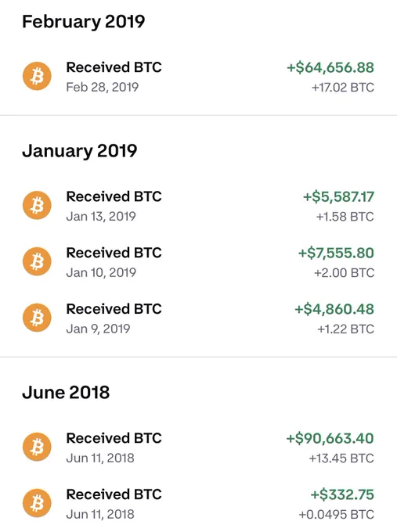397x532 pixels.
Task: Tap Bitcoin icon beside the +0.0495 BTC transaction
Action: click(x=37, y=503)
